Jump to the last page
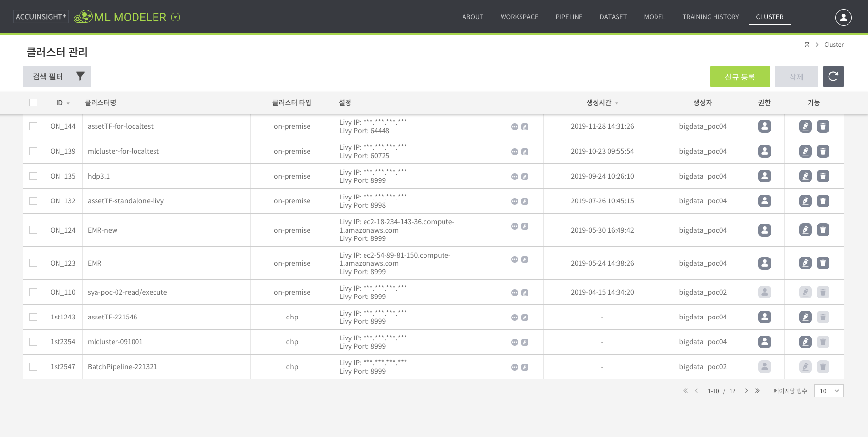The width and height of the screenshot is (868, 437). click(x=757, y=391)
